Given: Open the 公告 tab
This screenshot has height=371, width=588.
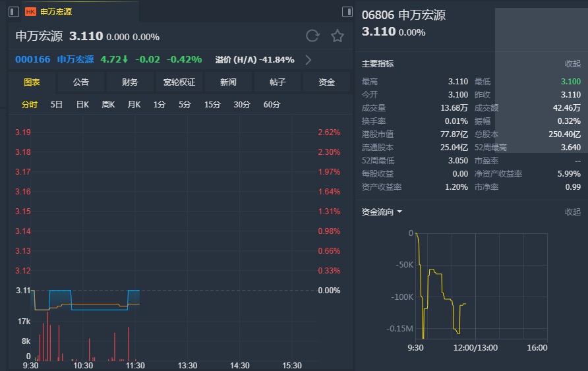Looking at the screenshot, I should click(81, 82).
